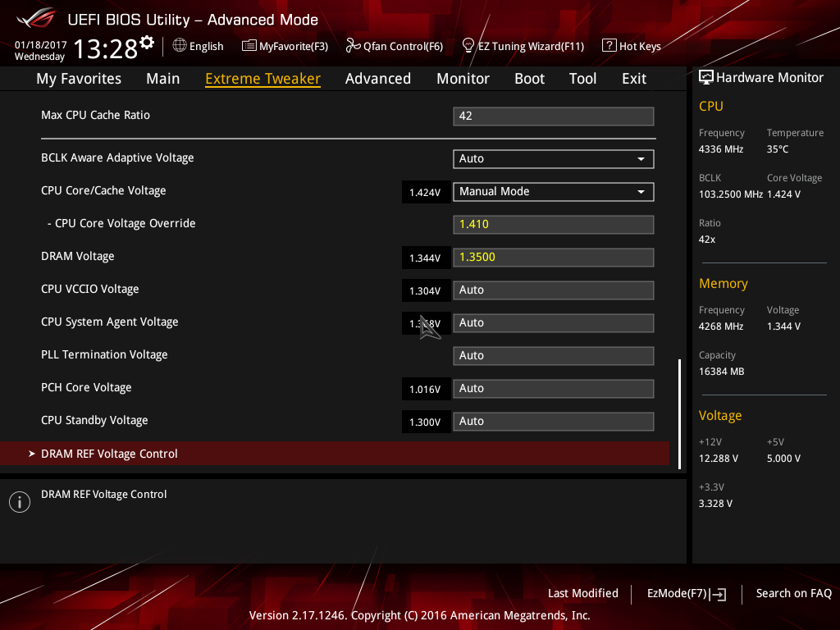Open the Boot tab

click(529, 79)
